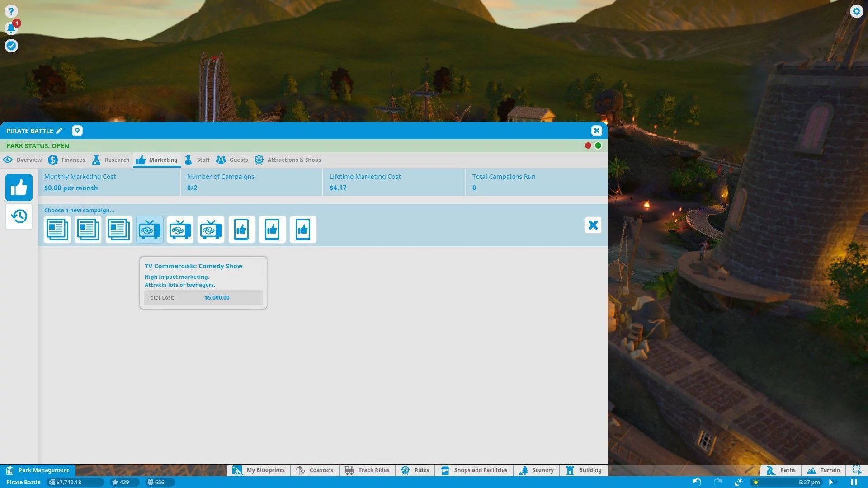Close the new campaign chooser strip
Screen dimensions: 868x488
[593, 225]
